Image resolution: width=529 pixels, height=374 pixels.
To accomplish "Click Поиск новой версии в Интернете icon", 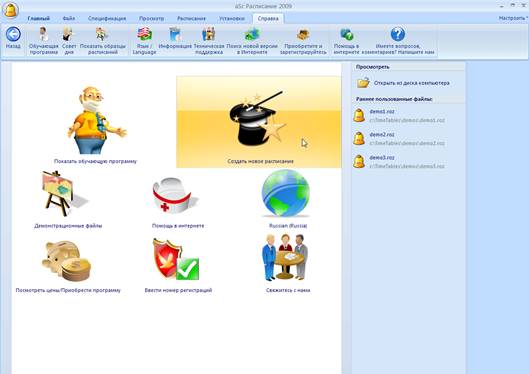I will coord(252,34).
